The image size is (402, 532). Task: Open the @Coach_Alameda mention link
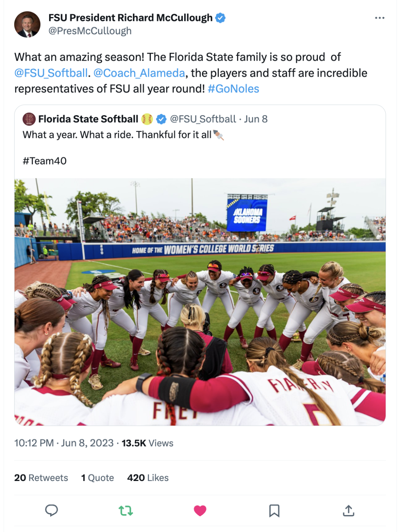(139, 73)
